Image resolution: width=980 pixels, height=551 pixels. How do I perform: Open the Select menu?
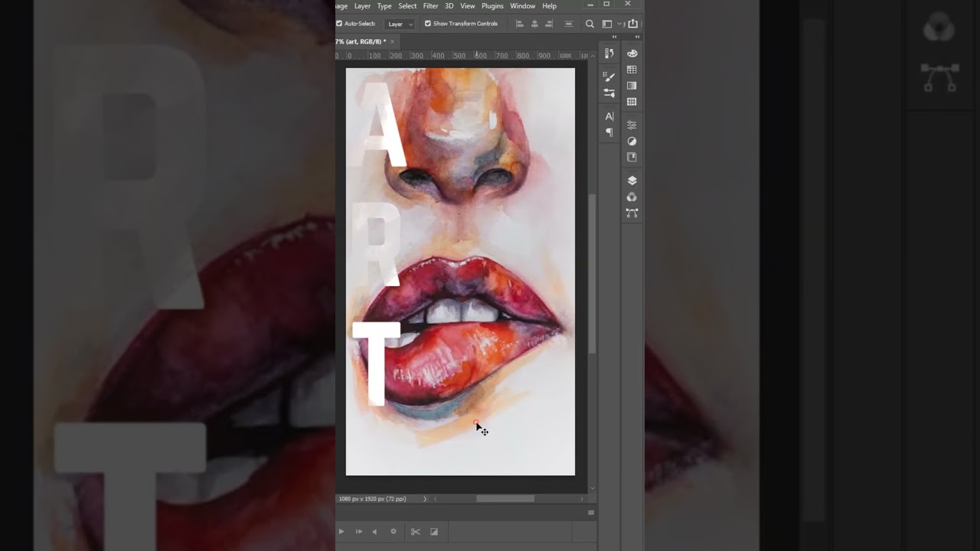pos(407,6)
